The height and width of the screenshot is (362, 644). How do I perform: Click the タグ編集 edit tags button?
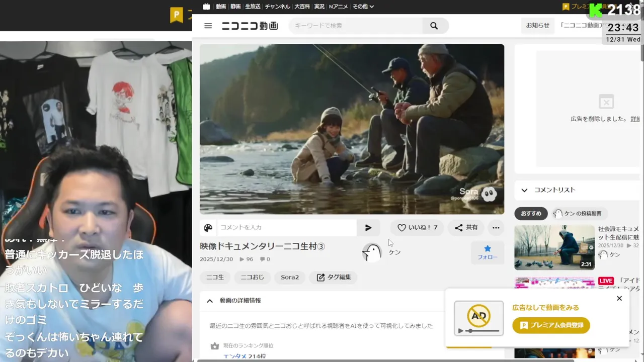tap(333, 278)
